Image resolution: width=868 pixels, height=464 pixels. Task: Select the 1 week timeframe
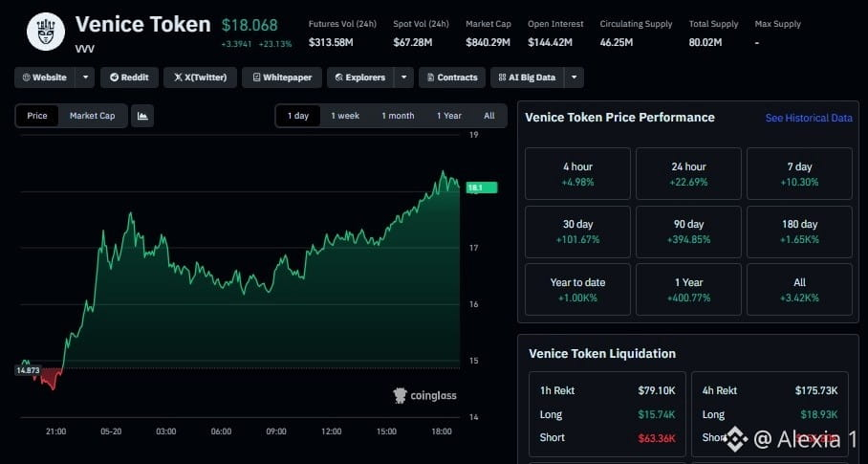[x=345, y=116]
